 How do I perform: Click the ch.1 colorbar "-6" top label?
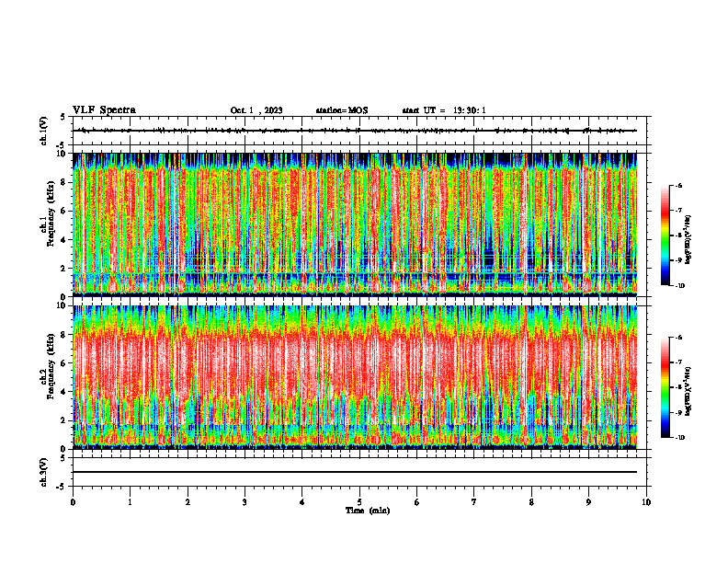(x=678, y=185)
